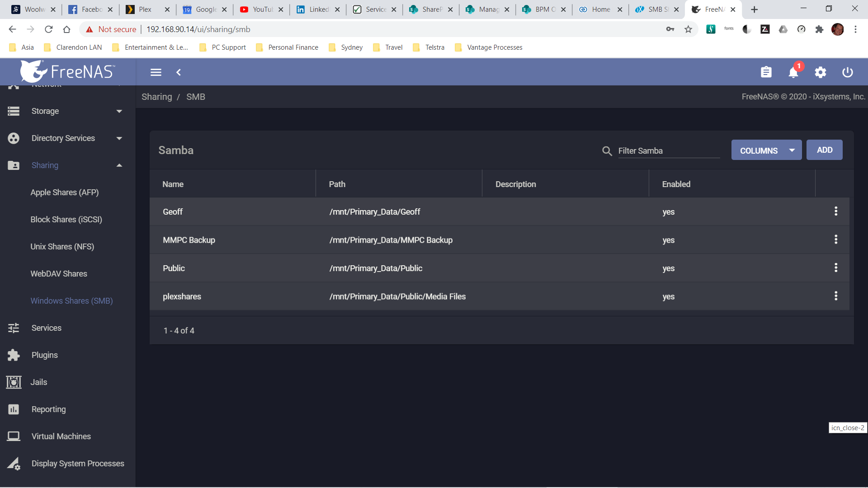Expand the Directory Services menu arrow
This screenshot has width=868, height=488.
(119, 138)
